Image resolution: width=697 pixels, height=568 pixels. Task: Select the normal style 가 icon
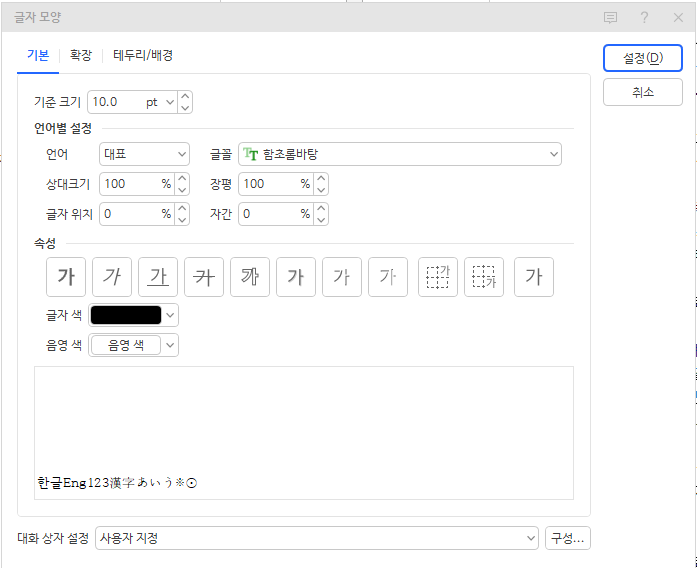pos(534,277)
